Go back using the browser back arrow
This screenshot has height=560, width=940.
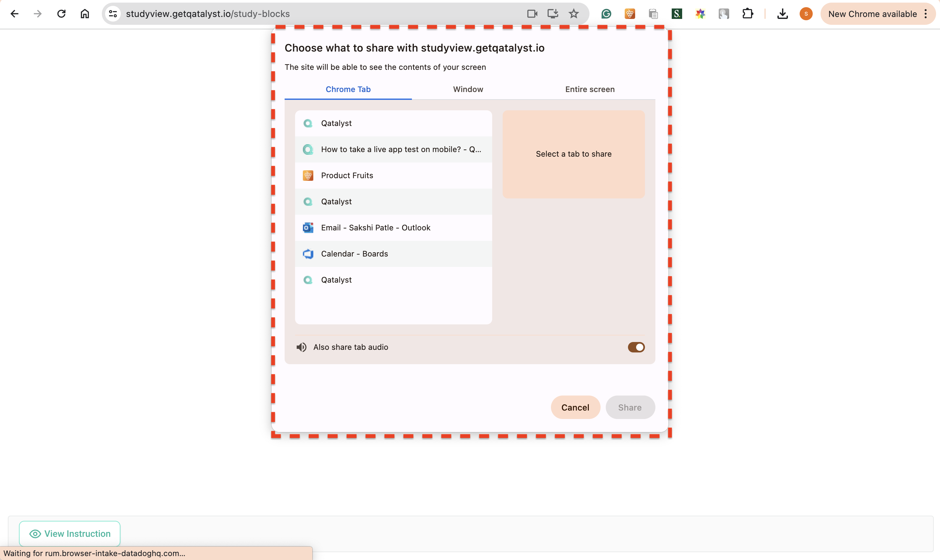click(14, 14)
